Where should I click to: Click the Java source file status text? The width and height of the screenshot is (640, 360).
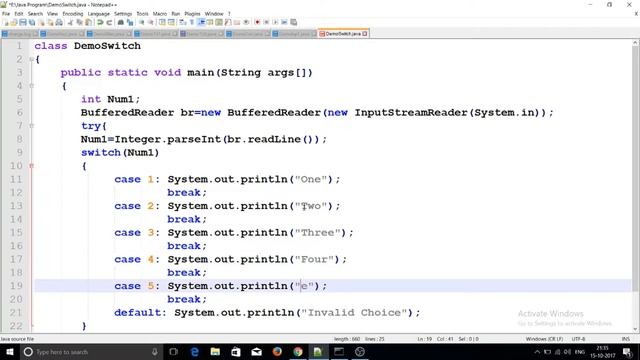(17, 339)
